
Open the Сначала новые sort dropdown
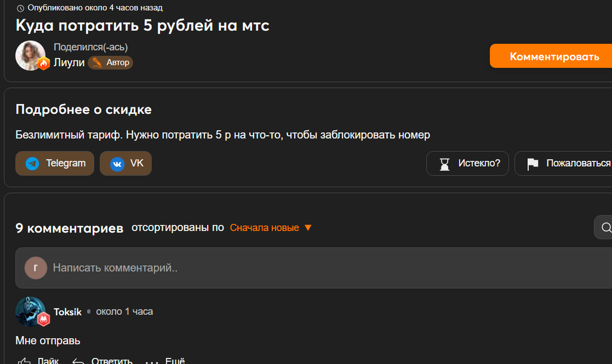271,228
